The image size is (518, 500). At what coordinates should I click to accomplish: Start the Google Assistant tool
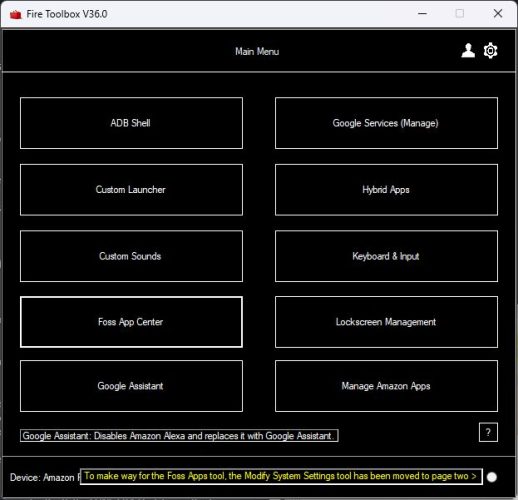(131, 386)
